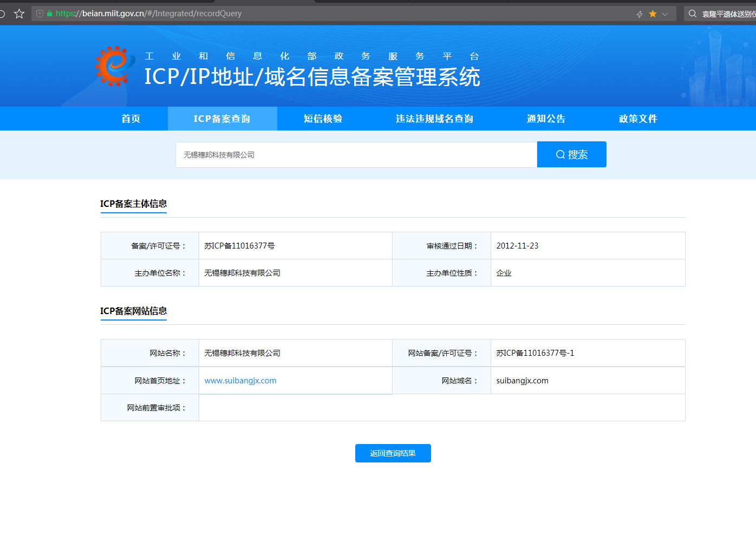Click the browser URL address text
Image resolution: width=756 pixels, height=535 pixels.
pyautogui.click(x=149, y=14)
